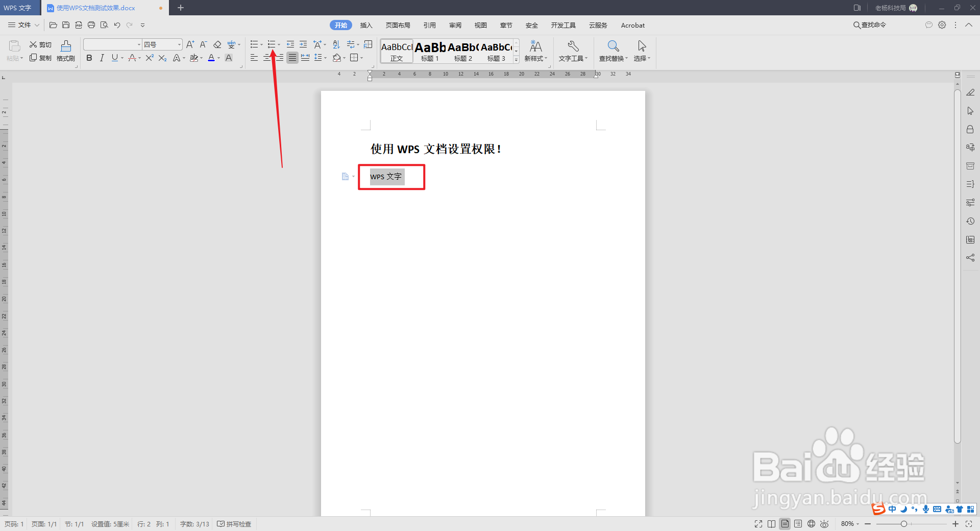Click the 拼写检查 spell check button

[x=234, y=524]
